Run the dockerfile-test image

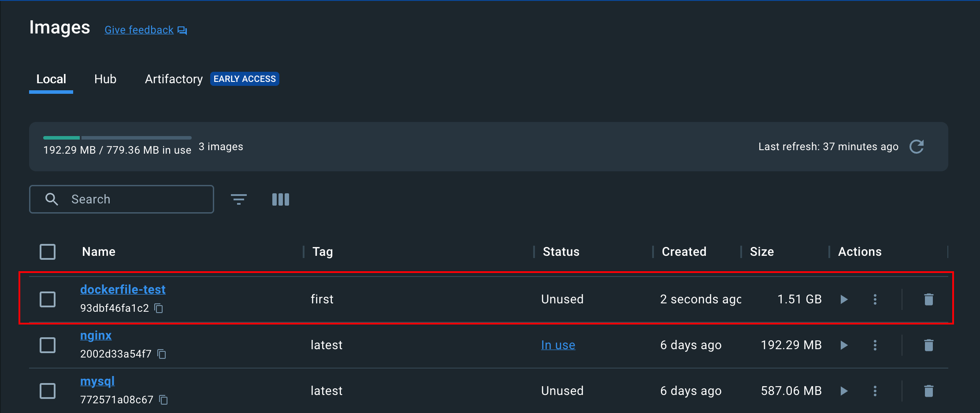pyautogui.click(x=844, y=299)
